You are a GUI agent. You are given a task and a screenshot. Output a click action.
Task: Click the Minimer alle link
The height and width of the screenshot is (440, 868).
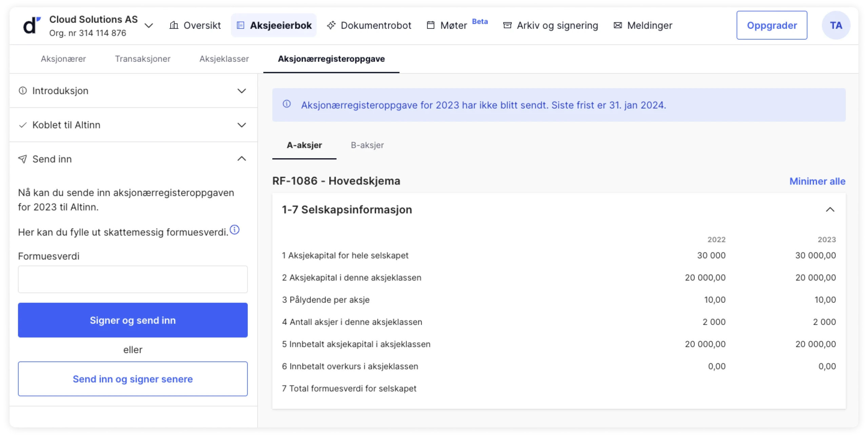point(817,181)
